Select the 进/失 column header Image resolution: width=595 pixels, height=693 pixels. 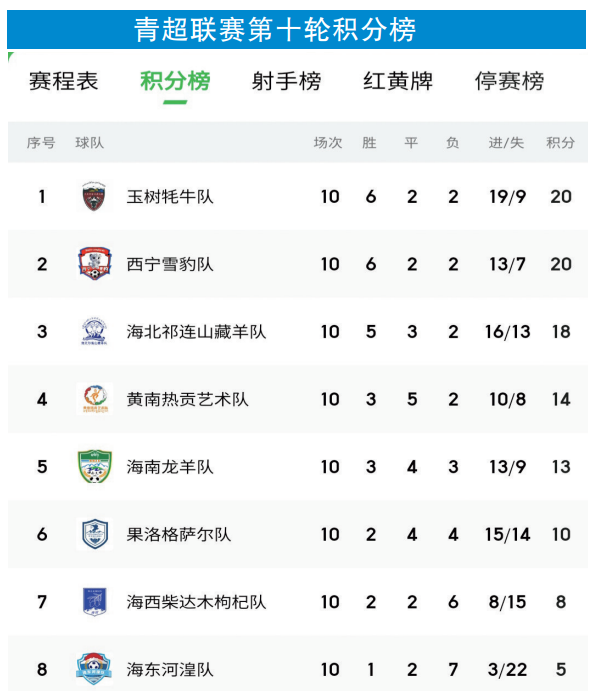pyautogui.click(x=506, y=143)
